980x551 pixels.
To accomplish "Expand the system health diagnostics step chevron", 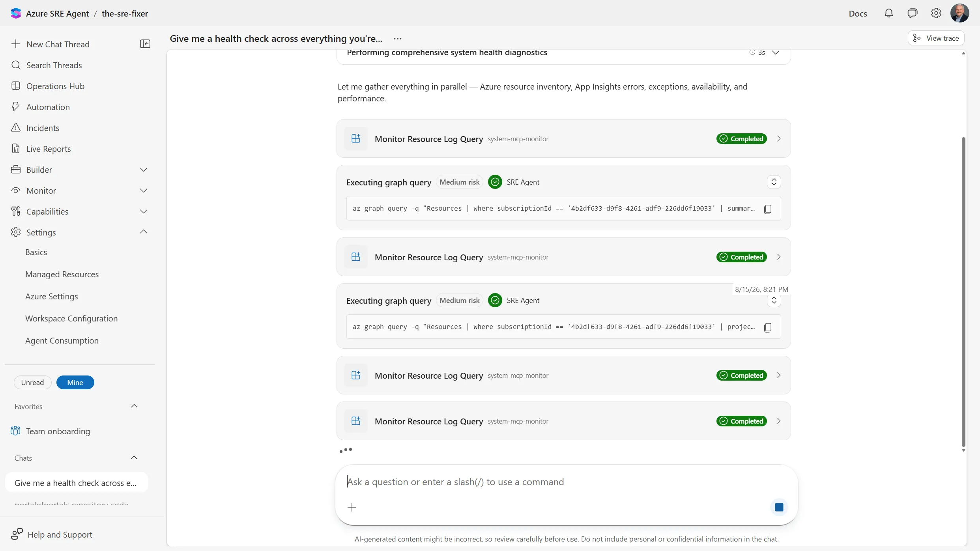I will [776, 52].
